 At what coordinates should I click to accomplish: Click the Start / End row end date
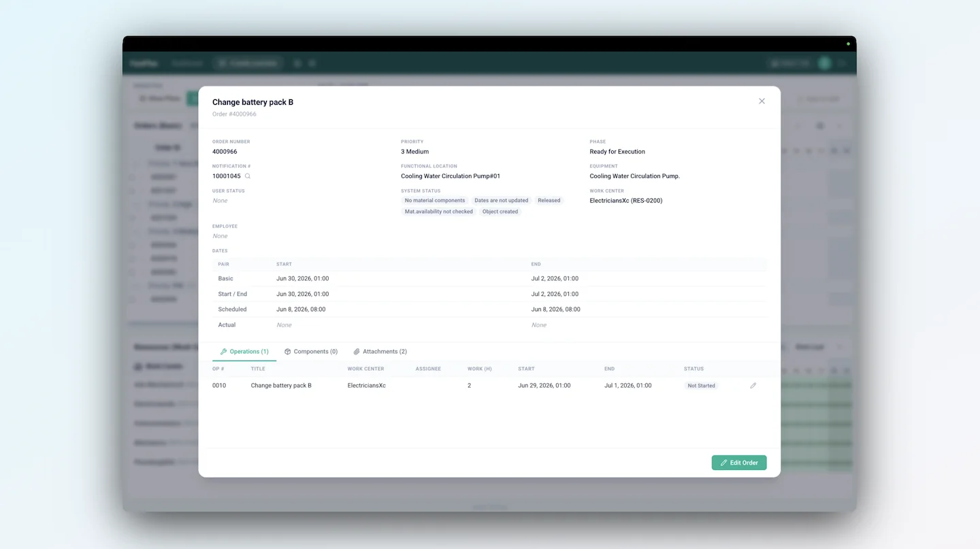tap(555, 295)
